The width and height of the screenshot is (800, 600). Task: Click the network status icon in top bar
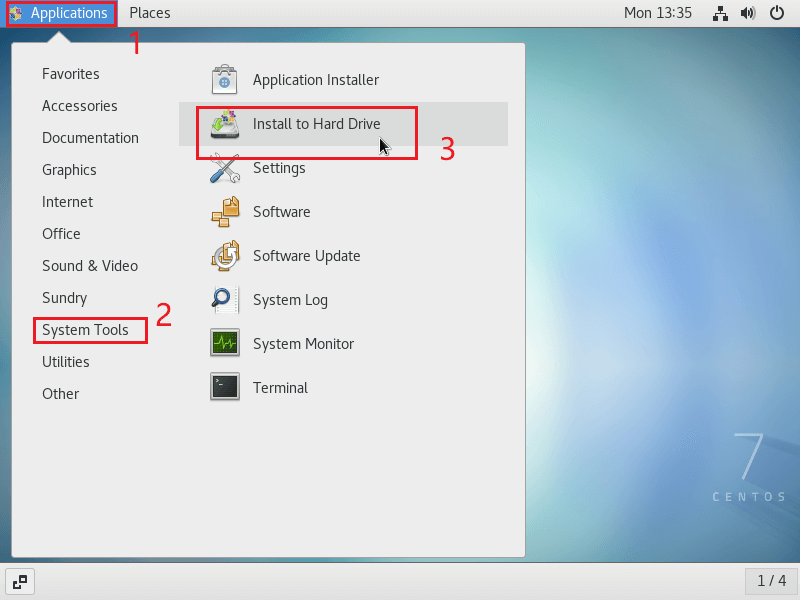(x=720, y=13)
